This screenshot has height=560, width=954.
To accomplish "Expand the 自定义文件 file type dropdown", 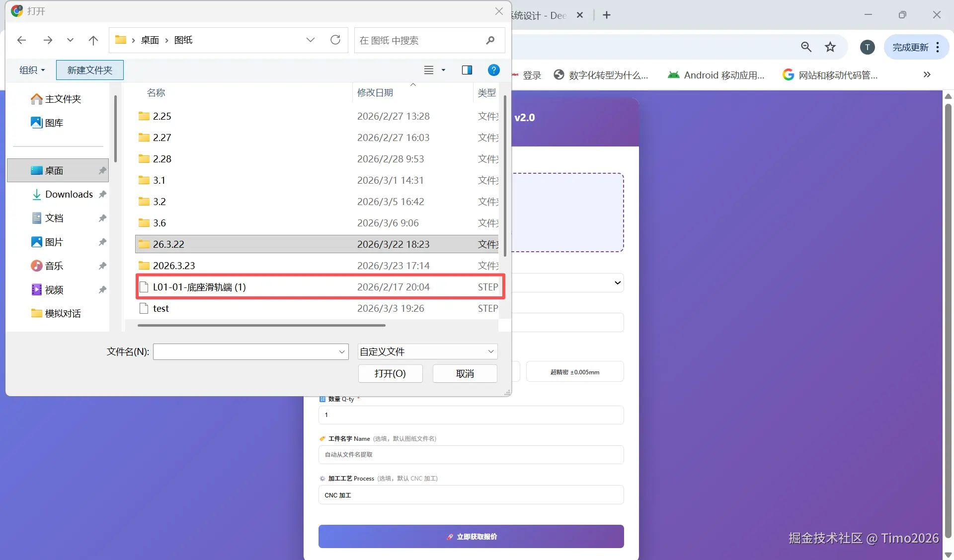I will click(x=490, y=351).
